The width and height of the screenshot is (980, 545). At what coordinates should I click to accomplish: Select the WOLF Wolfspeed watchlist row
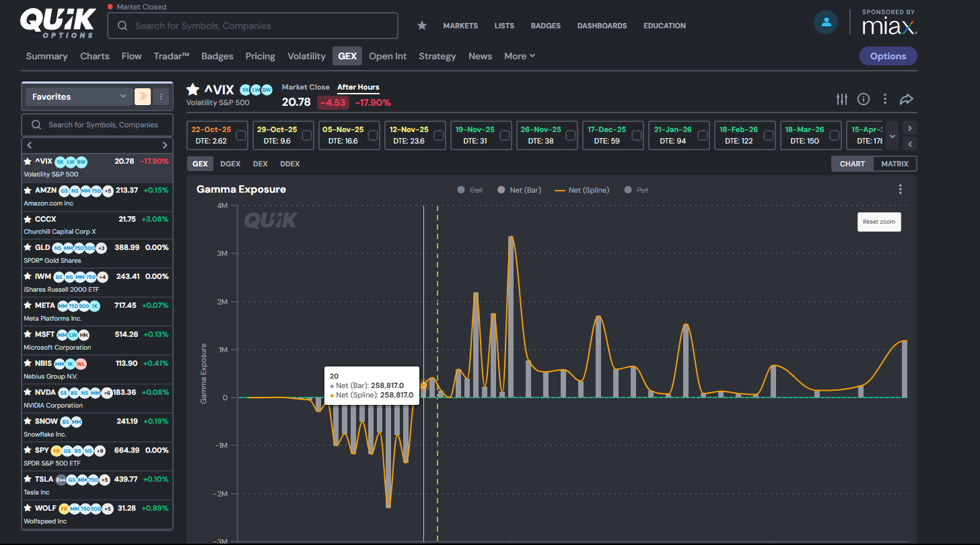point(98,515)
